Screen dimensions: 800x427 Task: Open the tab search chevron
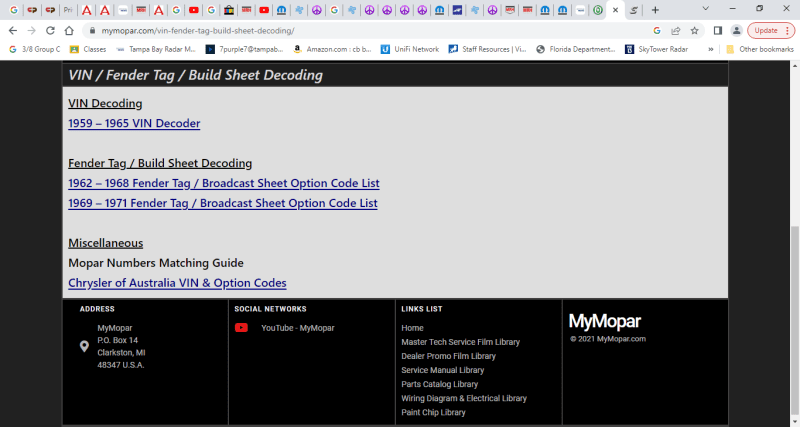(706, 9)
